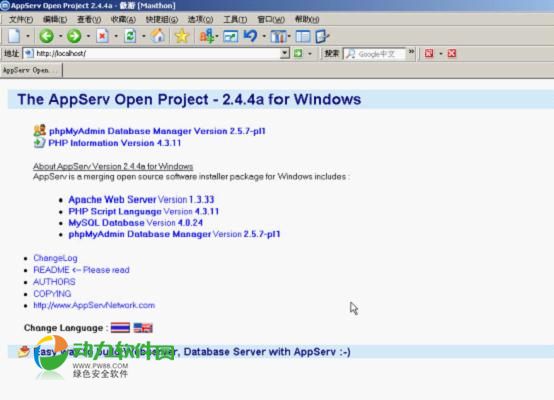Screen dimensions: 554x400
Task: Select the AppServ Open tab
Action: 31,70
